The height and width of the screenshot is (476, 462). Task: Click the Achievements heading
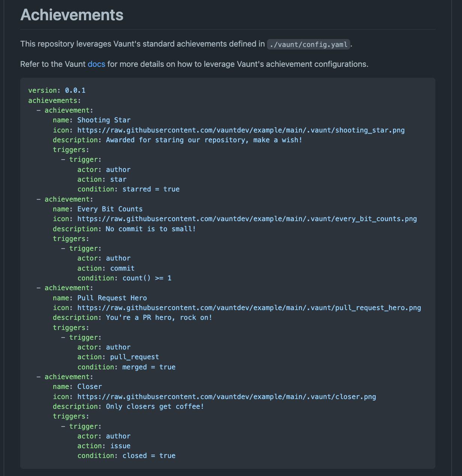click(x=72, y=15)
